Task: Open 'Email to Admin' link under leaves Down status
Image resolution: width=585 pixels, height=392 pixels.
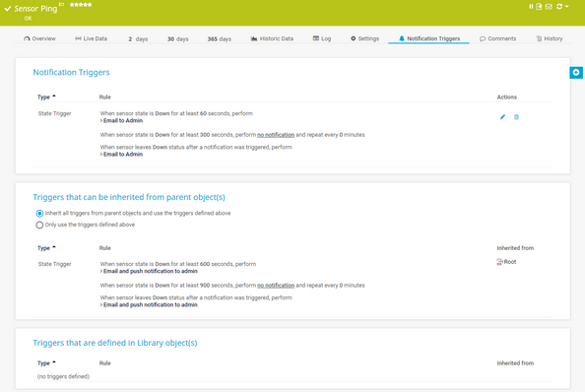Action: pyautogui.click(x=123, y=154)
